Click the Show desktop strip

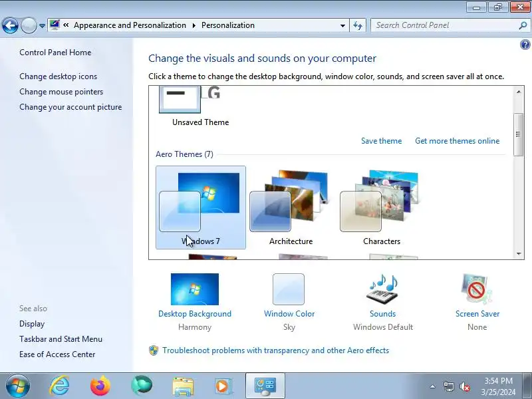(x=527, y=386)
